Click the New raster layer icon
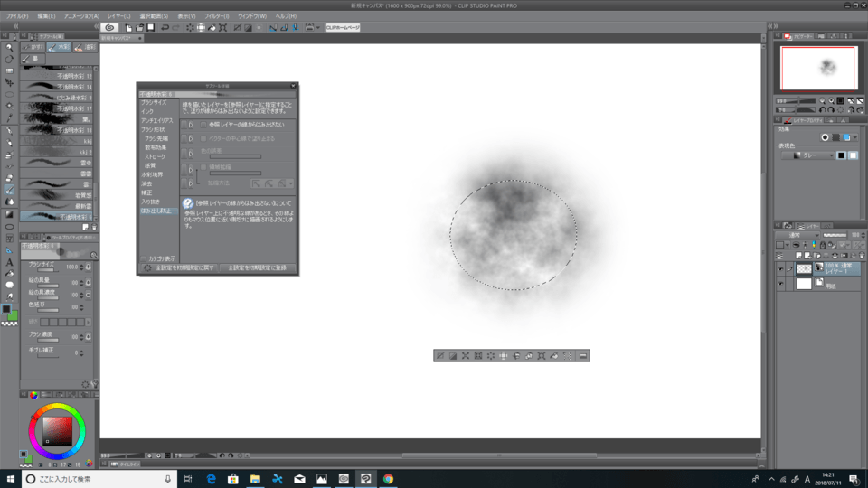 pyautogui.click(x=798, y=256)
